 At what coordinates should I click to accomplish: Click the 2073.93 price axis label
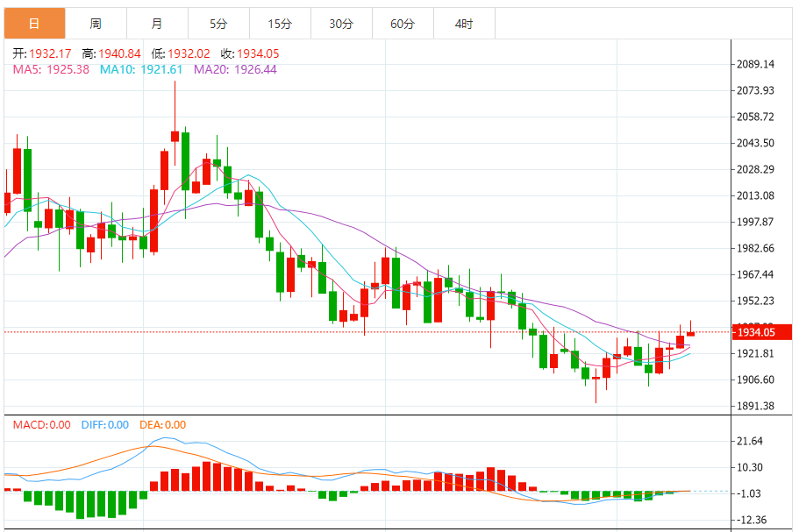755,90
